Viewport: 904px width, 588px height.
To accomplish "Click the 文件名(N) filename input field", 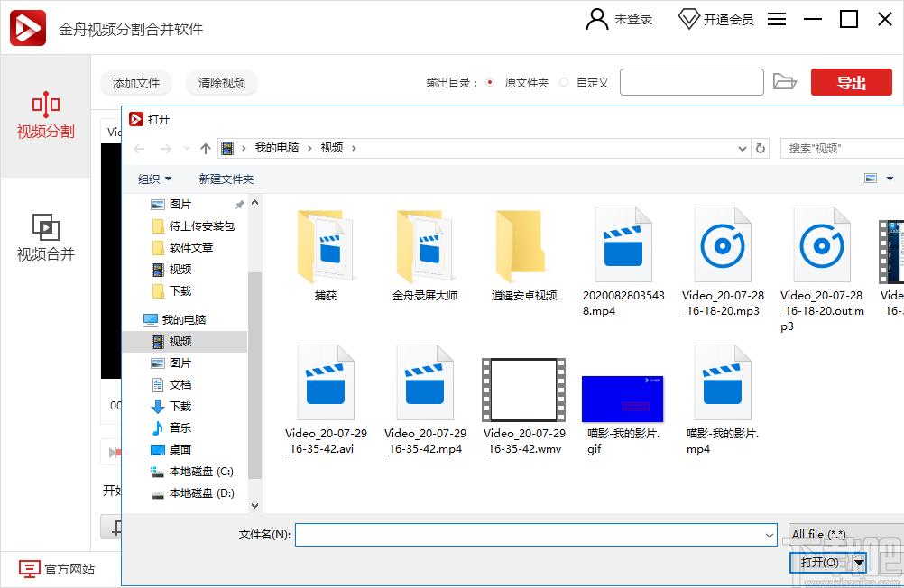I will (x=530, y=535).
